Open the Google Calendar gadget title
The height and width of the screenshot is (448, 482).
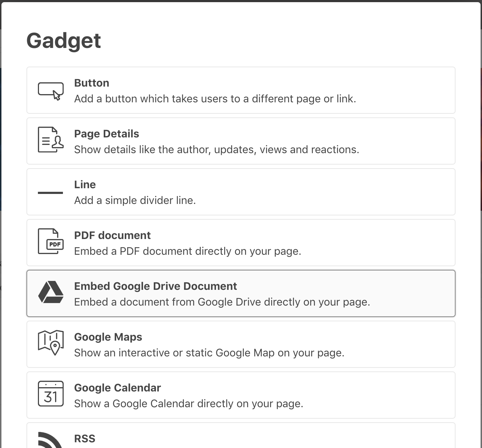(x=117, y=388)
